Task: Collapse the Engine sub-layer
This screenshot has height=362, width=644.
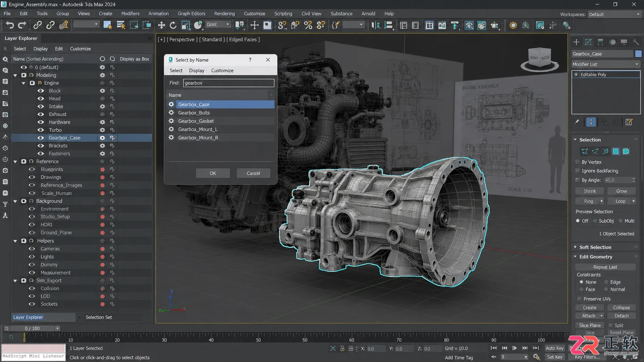Action: [24, 83]
